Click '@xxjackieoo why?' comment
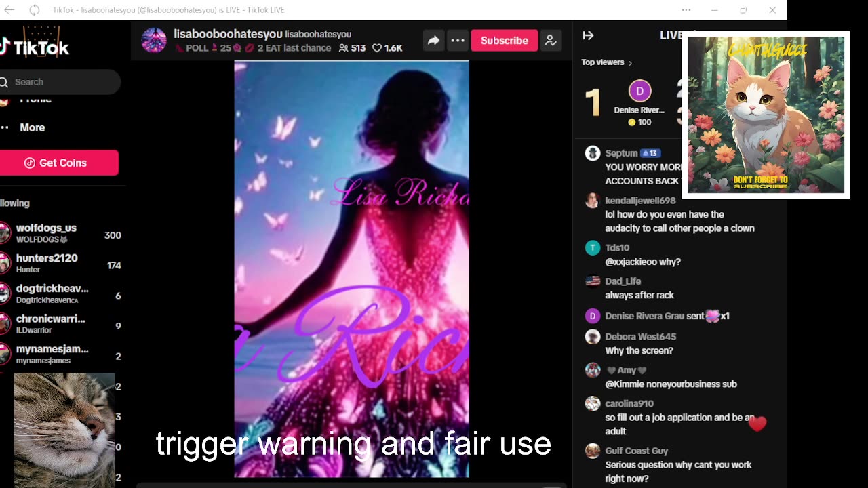 643,262
